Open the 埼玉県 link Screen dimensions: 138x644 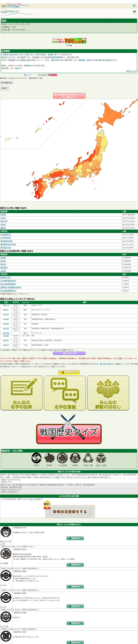3,225
